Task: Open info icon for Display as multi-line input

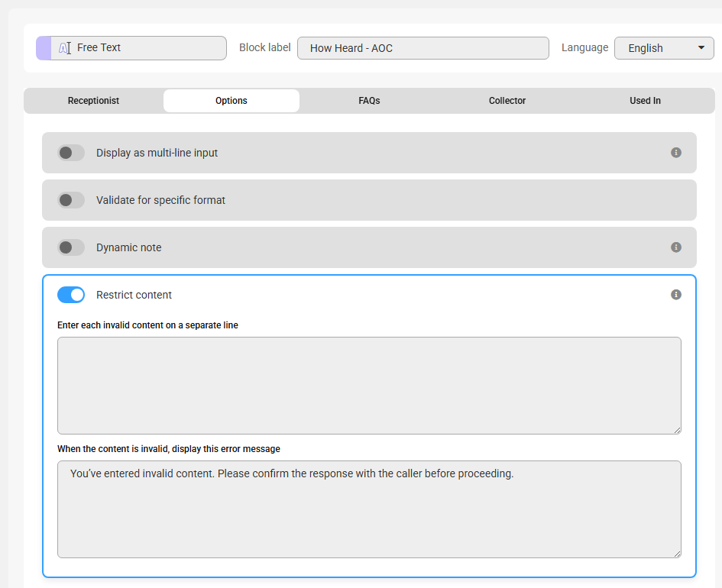Action: click(675, 153)
